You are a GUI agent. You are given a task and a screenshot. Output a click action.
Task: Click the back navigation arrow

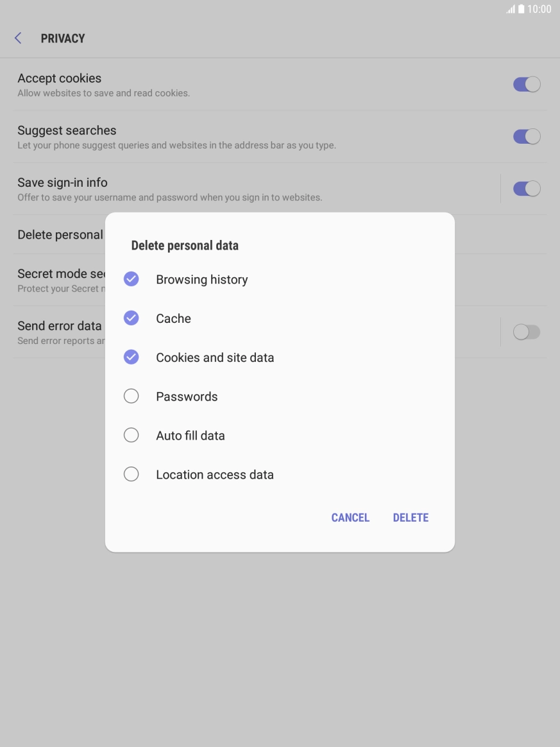click(17, 38)
